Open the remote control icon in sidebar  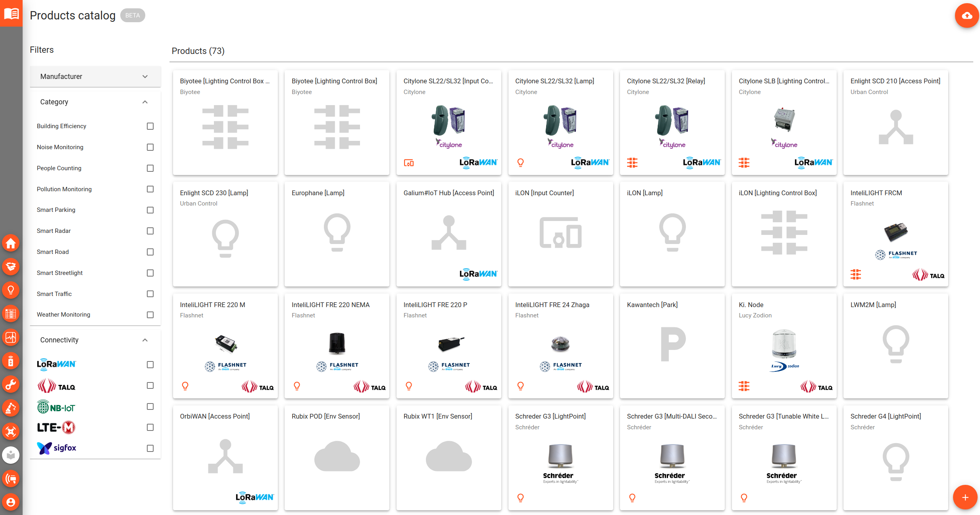[11, 361]
